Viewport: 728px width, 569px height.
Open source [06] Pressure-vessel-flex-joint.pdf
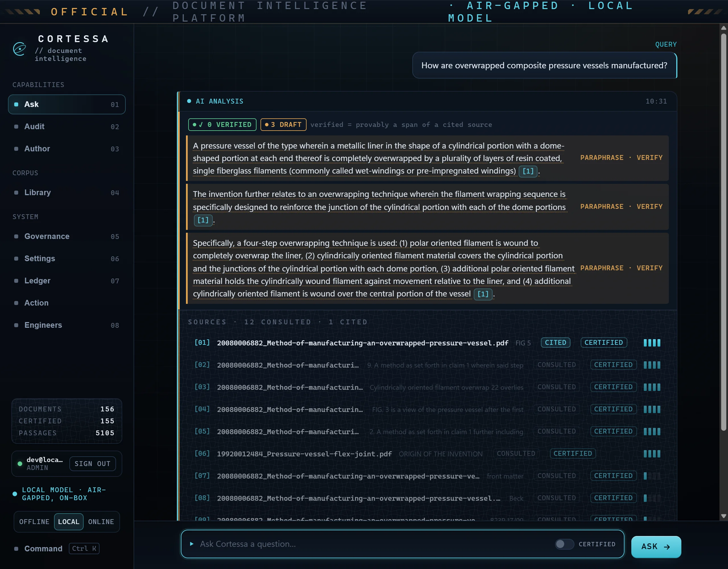(428, 453)
